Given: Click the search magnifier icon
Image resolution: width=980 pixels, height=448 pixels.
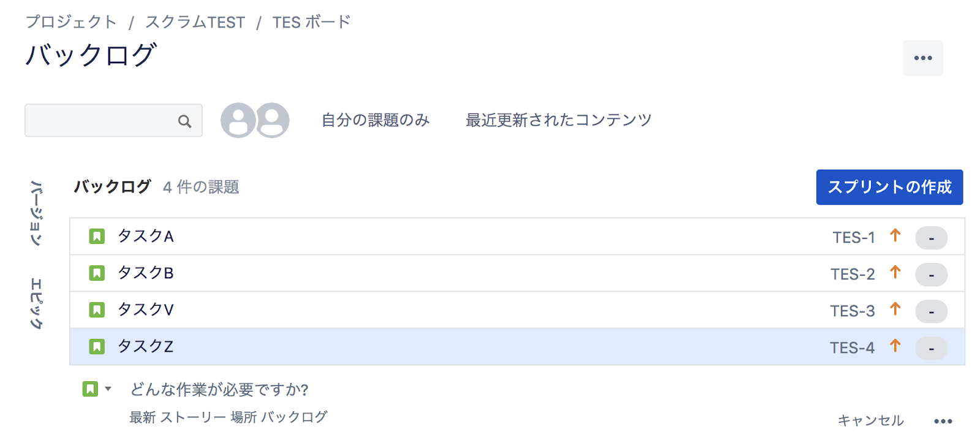Looking at the screenshot, I should click(x=184, y=121).
